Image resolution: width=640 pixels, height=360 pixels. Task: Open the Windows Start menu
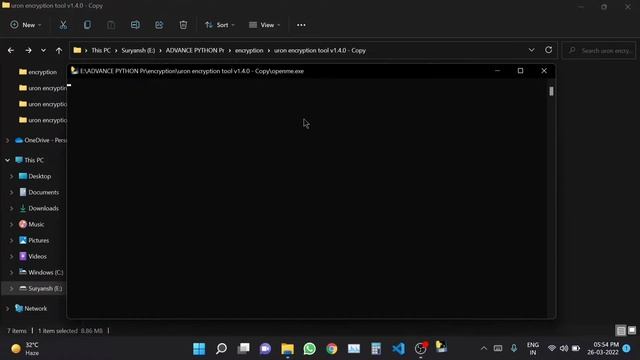coord(199,349)
